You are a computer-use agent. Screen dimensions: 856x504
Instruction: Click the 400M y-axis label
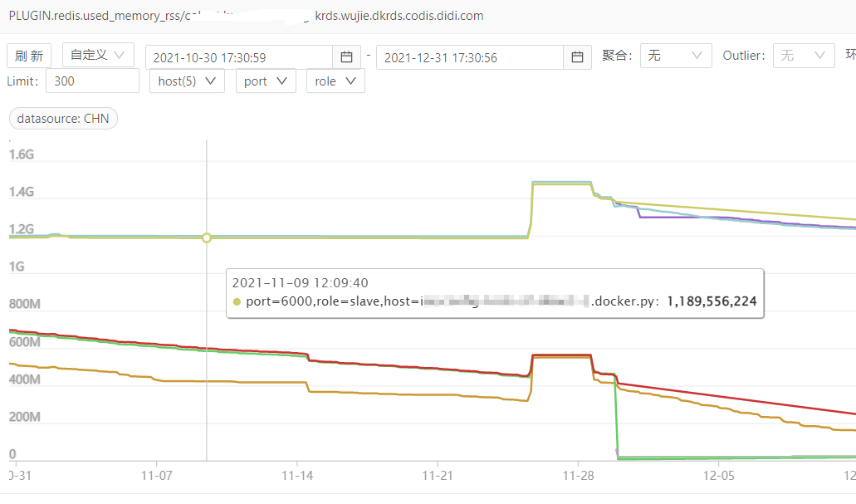[25, 379]
